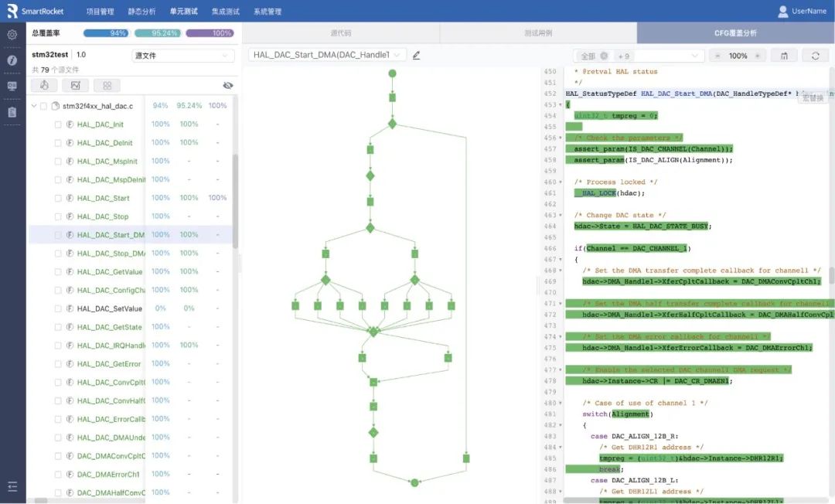This screenshot has height=504, width=835.
Task: Tick the stm32f4xx_hal_dac.c file checkbox
Action: (43, 106)
